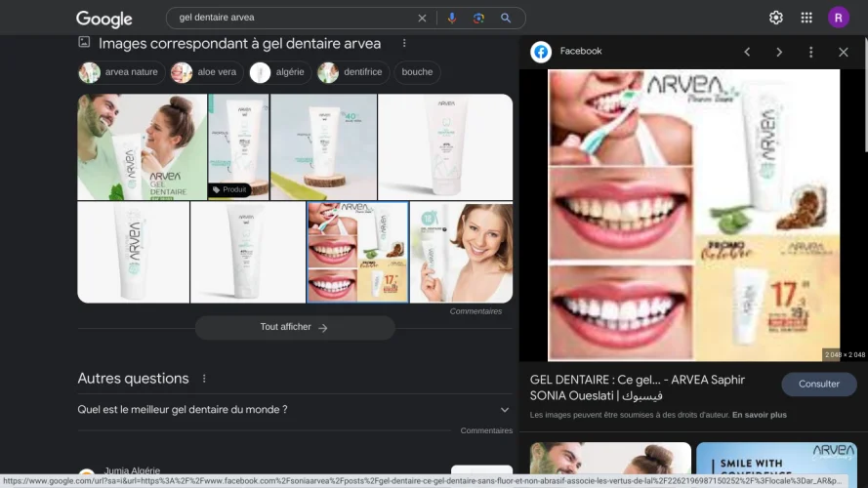
Task: Open more options beside Autres questions
Action: point(204,379)
